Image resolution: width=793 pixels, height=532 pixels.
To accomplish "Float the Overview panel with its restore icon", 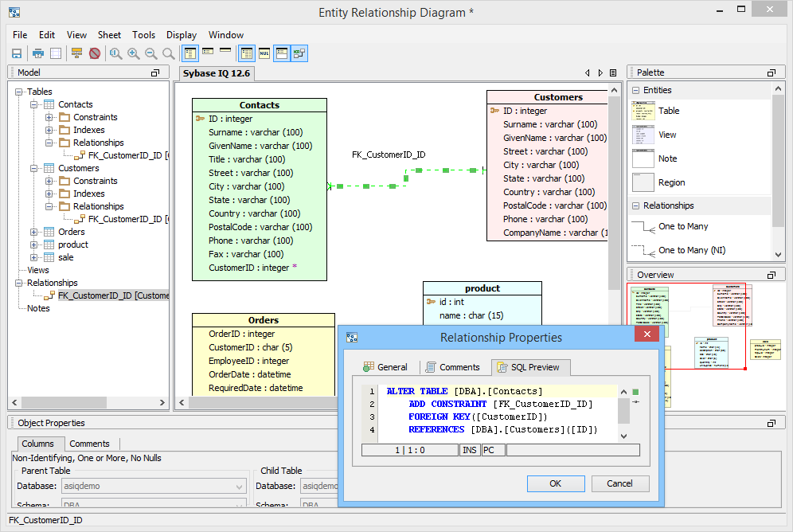I will pyautogui.click(x=772, y=275).
